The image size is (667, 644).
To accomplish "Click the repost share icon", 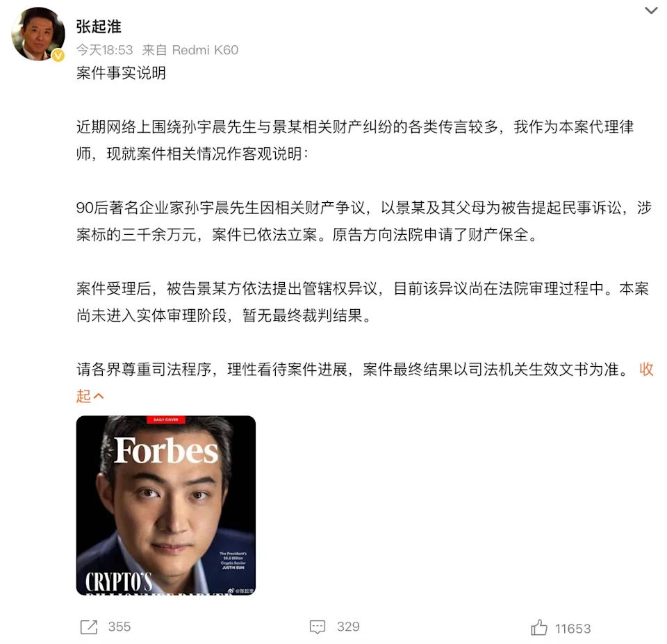I will (x=88, y=627).
